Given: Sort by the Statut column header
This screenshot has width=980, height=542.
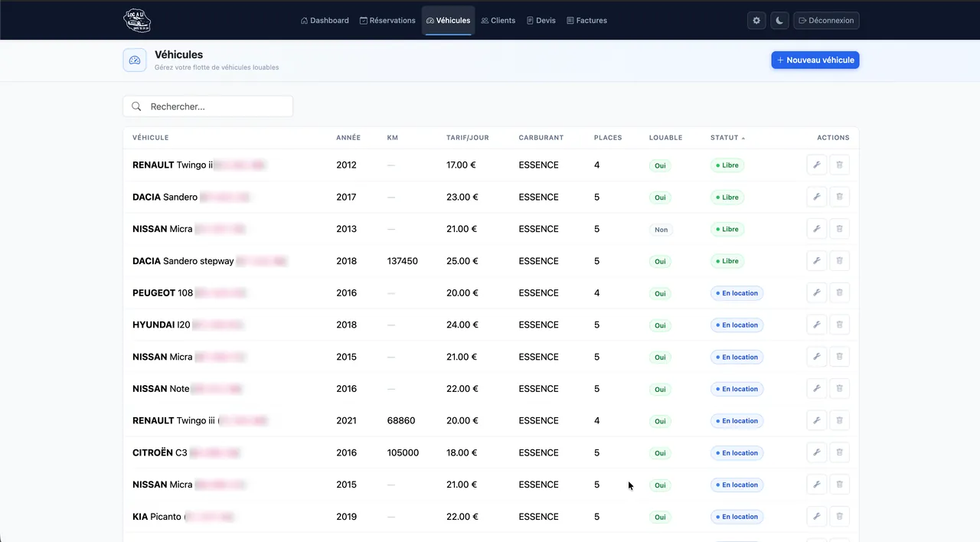Looking at the screenshot, I should 727,138.
